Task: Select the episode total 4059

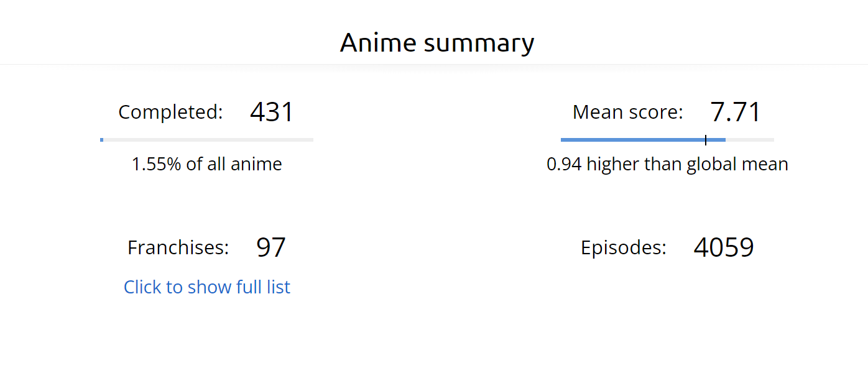Action: point(724,247)
